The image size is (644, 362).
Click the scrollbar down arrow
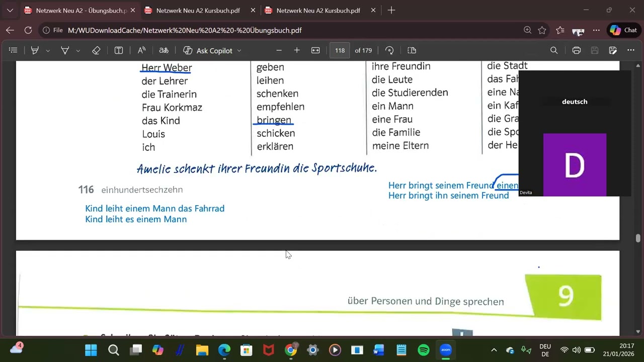(638, 331)
